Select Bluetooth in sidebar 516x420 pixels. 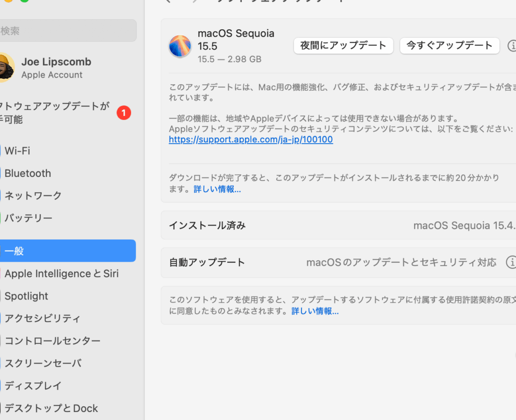click(x=68, y=173)
